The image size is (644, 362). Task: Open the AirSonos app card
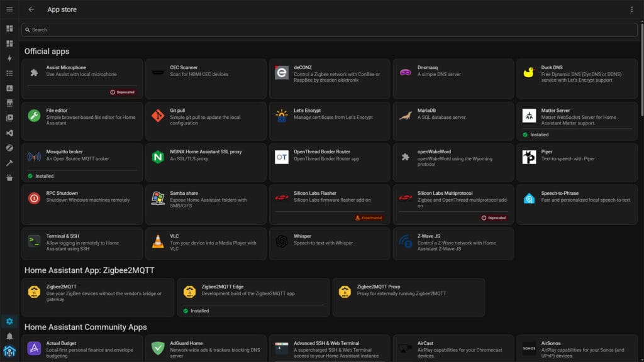(x=577, y=348)
